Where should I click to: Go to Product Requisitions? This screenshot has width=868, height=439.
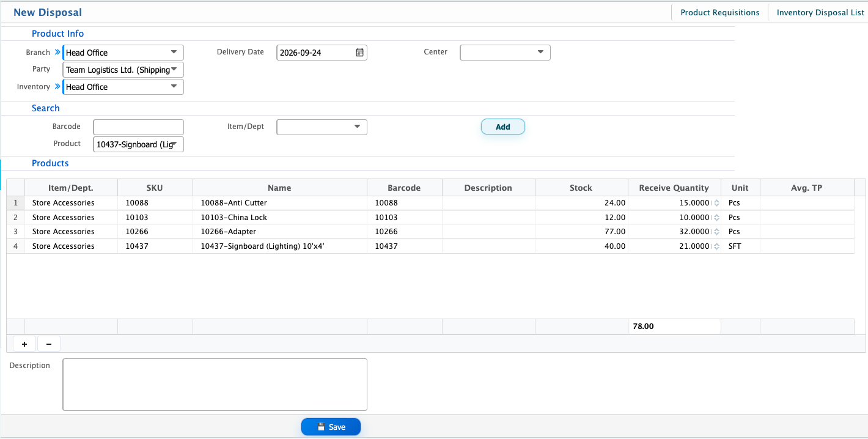pyautogui.click(x=720, y=12)
